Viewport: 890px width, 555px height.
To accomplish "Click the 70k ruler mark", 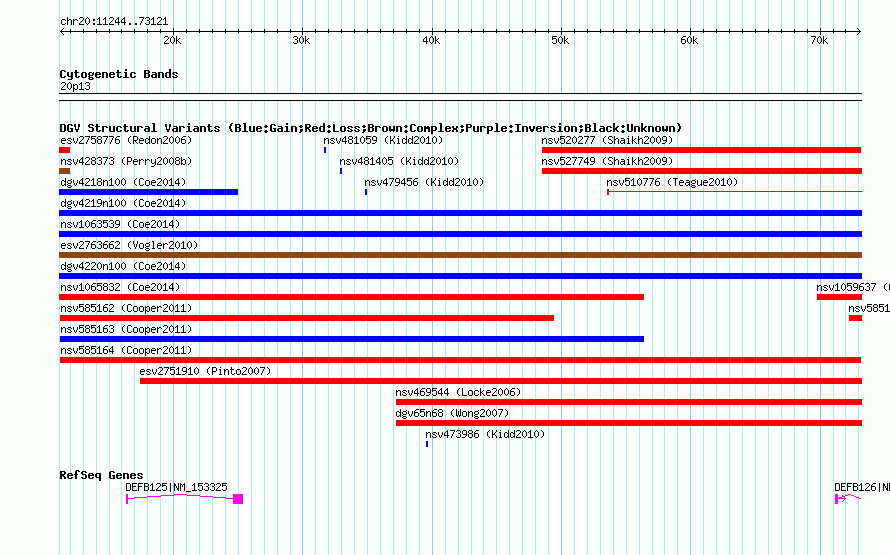I will [819, 40].
